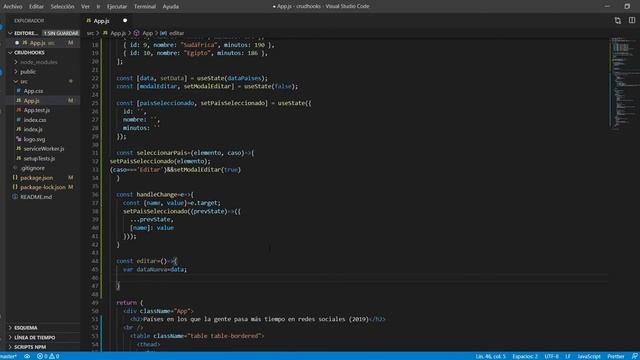Click the master branch indicator in status bar
This screenshot has width=640, height=360.
coord(8,356)
